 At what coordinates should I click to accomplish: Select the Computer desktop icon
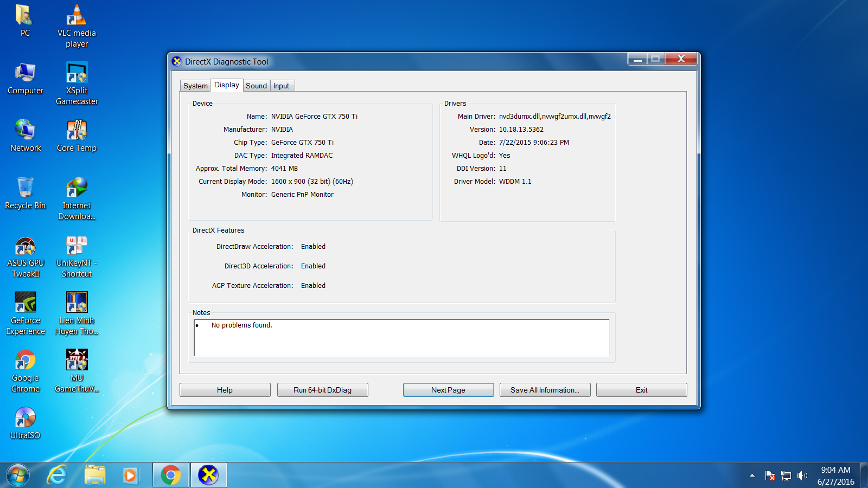tap(25, 79)
